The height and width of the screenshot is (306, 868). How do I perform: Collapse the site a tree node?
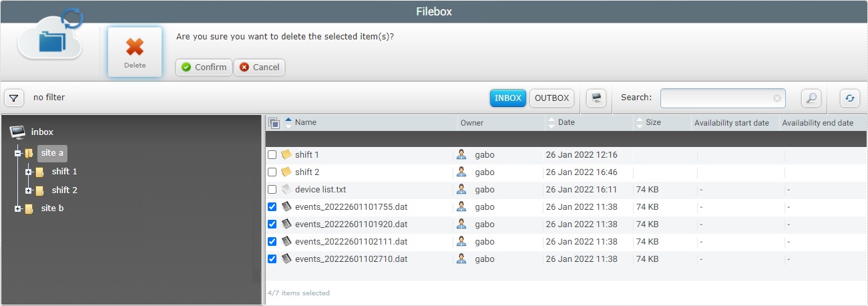(x=18, y=153)
